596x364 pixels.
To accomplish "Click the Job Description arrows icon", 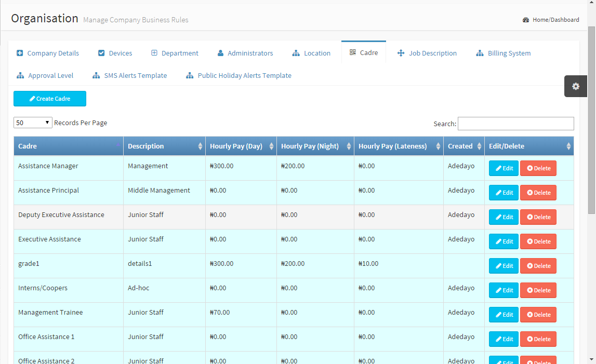I will tap(401, 53).
